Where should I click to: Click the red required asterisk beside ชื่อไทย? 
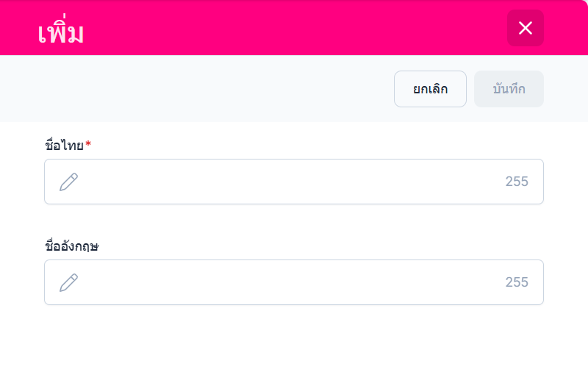88,145
